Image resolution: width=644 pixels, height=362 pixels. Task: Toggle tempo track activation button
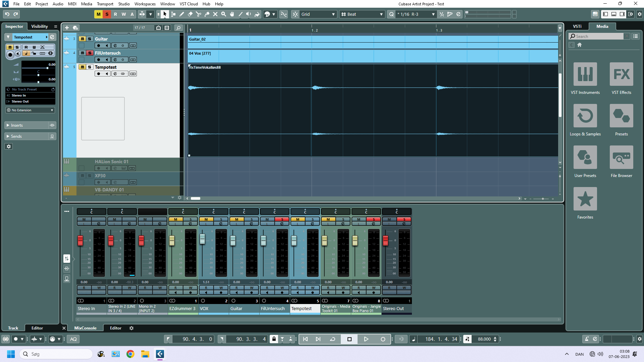pyautogui.click(x=467, y=339)
